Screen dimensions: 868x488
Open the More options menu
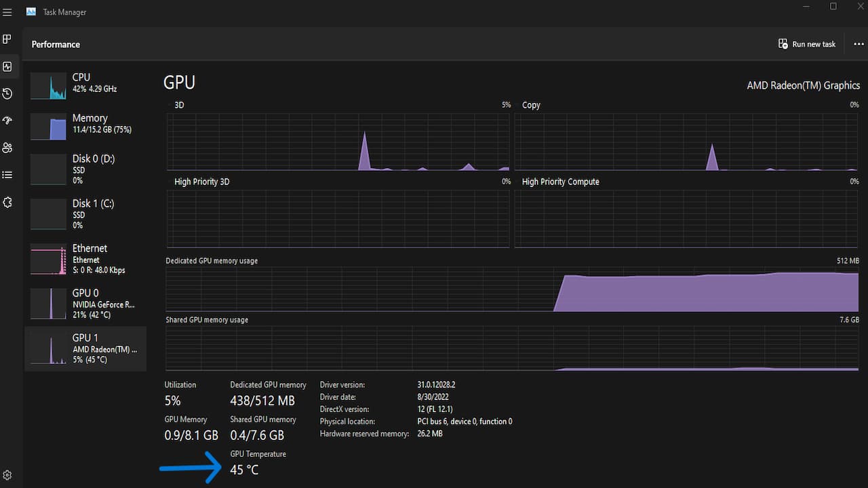(858, 43)
